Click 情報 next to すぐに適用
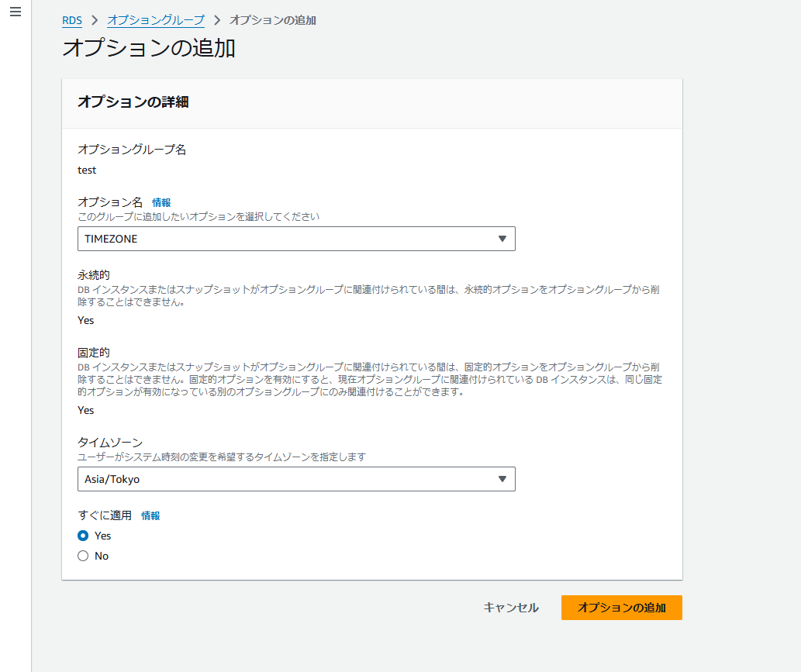Image resolution: width=801 pixels, height=672 pixels. click(150, 515)
